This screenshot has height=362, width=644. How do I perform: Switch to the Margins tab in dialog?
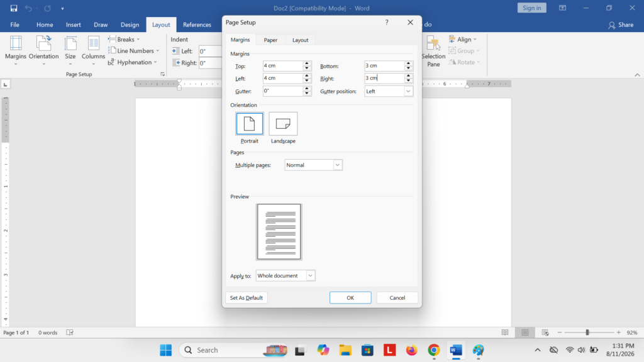coord(240,40)
